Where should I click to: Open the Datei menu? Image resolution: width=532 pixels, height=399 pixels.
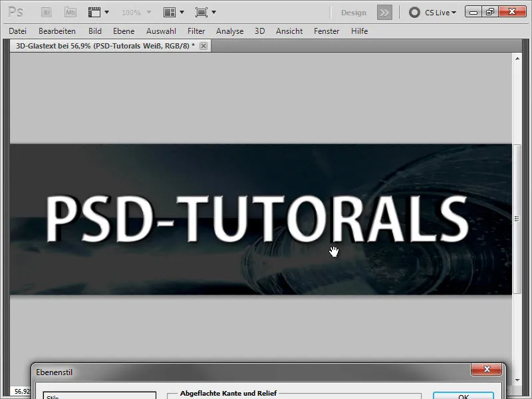(18, 31)
